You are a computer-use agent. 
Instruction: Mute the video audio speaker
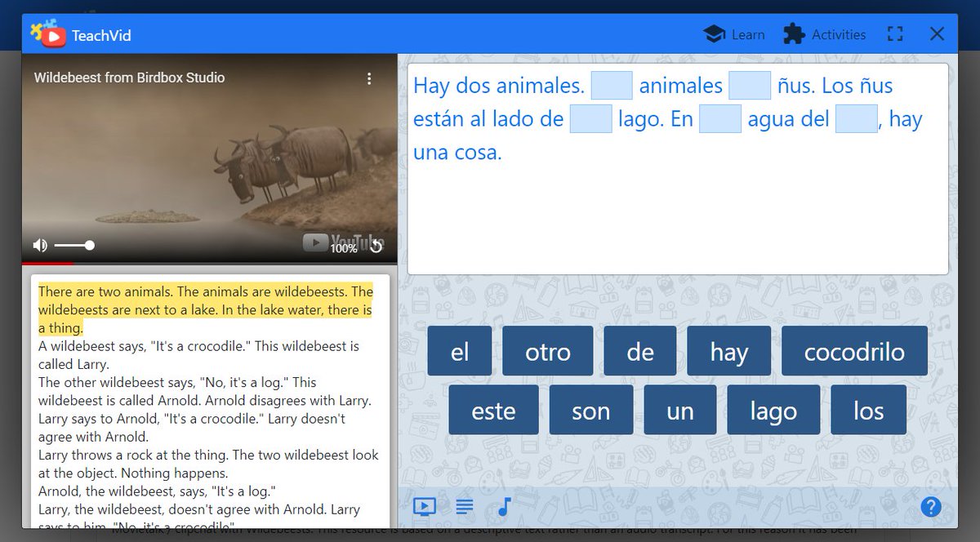pyautogui.click(x=38, y=244)
